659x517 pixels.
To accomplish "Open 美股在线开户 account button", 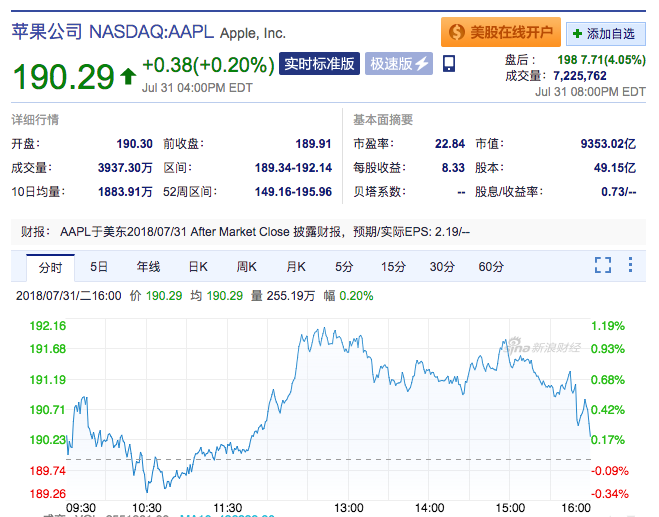I will pos(501,32).
